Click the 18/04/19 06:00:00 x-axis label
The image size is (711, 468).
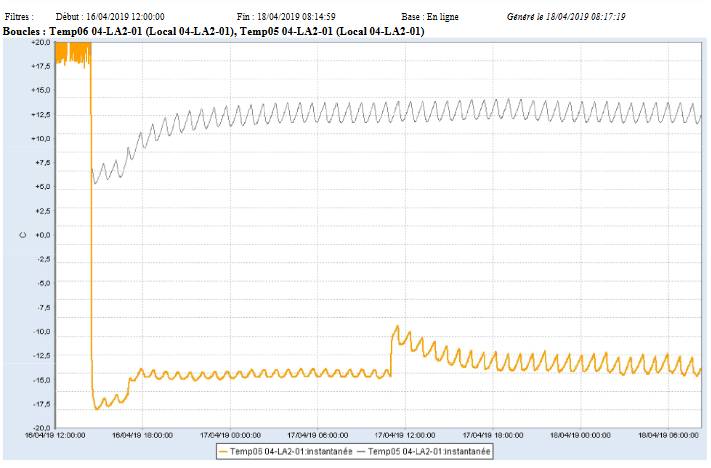pos(668,435)
